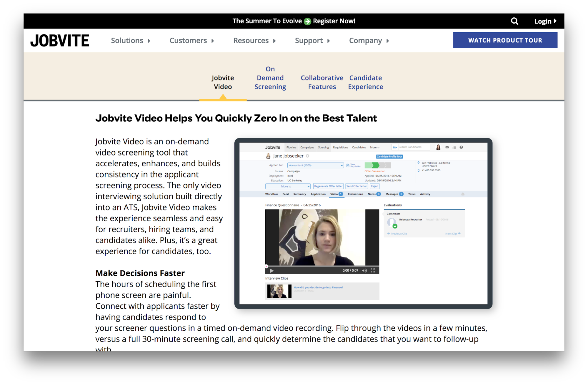Click the phone icon beside +1 415 555.5555

point(419,170)
